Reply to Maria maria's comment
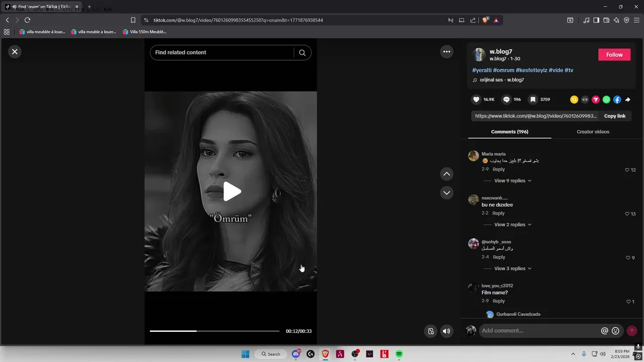The width and height of the screenshot is (644, 362). (499, 169)
